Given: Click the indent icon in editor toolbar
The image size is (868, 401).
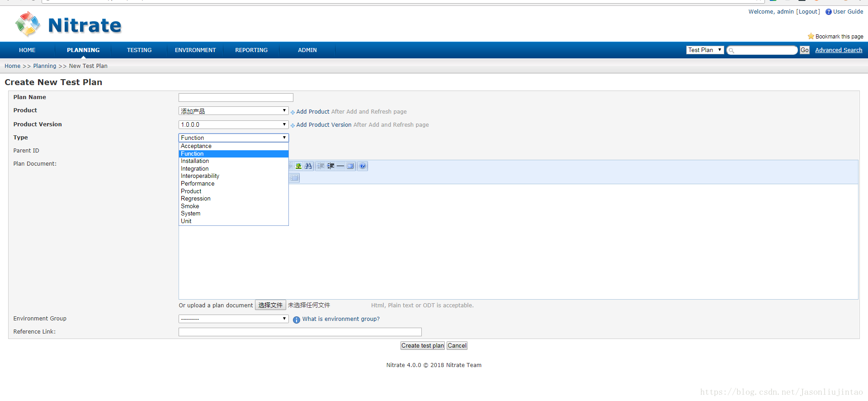Looking at the screenshot, I should 330,166.
